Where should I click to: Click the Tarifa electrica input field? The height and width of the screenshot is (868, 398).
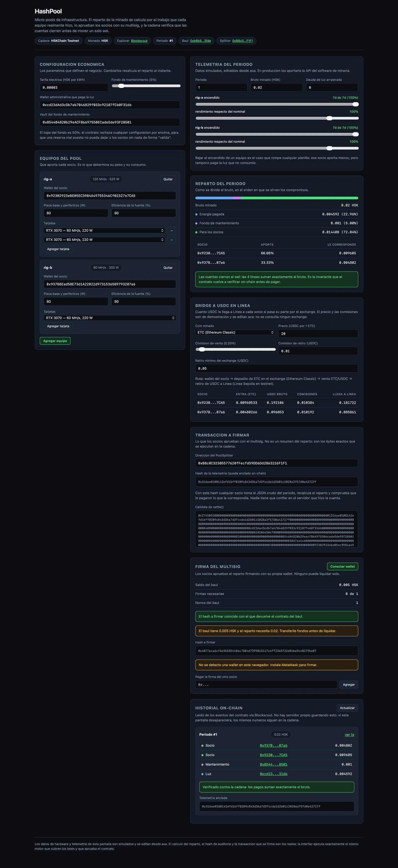[74, 87]
